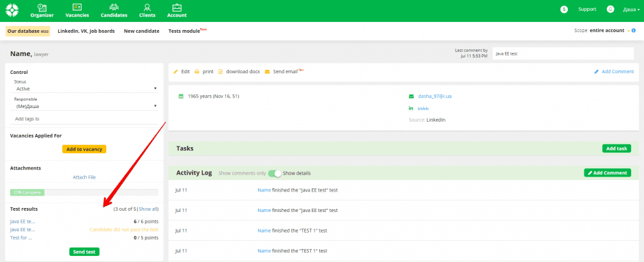644x262 pixels.
Task: Click the app logo in top-left corner
Action: coord(12,10)
